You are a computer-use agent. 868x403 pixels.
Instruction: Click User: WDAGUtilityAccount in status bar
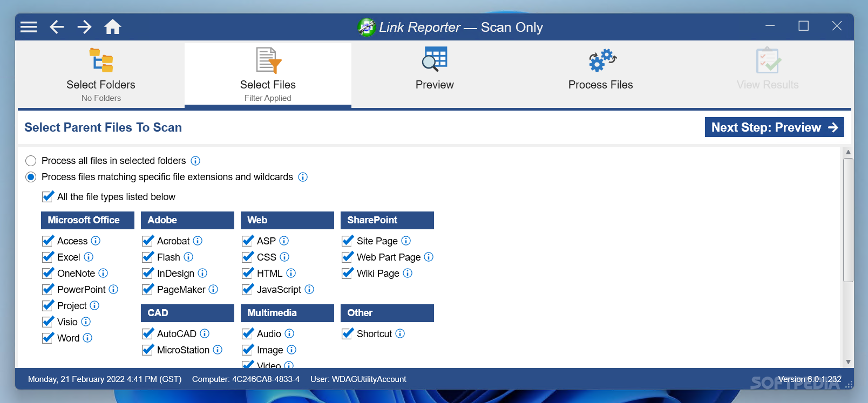pyautogui.click(x=358, y=379)
